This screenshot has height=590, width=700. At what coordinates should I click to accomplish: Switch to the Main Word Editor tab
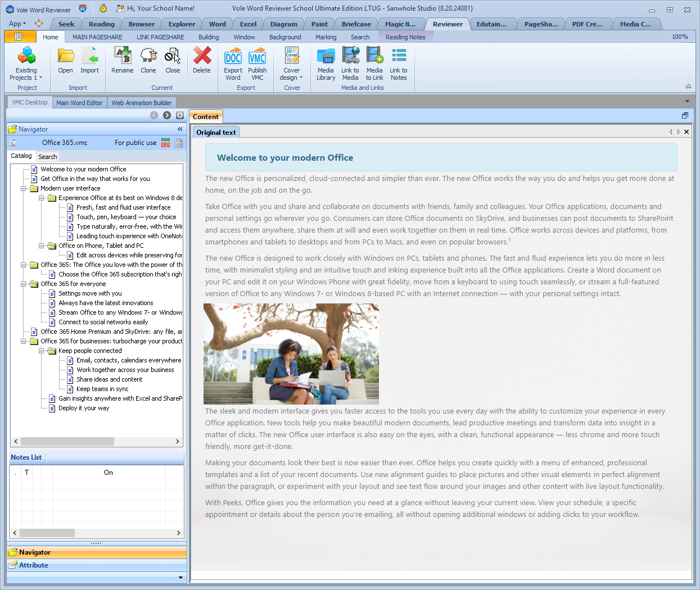tap(79, 103)
